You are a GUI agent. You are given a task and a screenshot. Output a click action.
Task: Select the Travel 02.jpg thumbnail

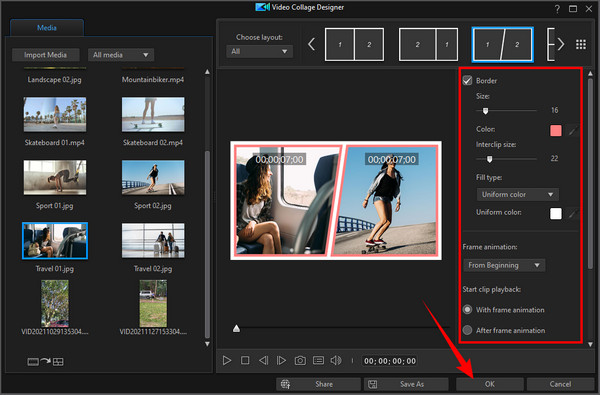(x=153, y=240)
